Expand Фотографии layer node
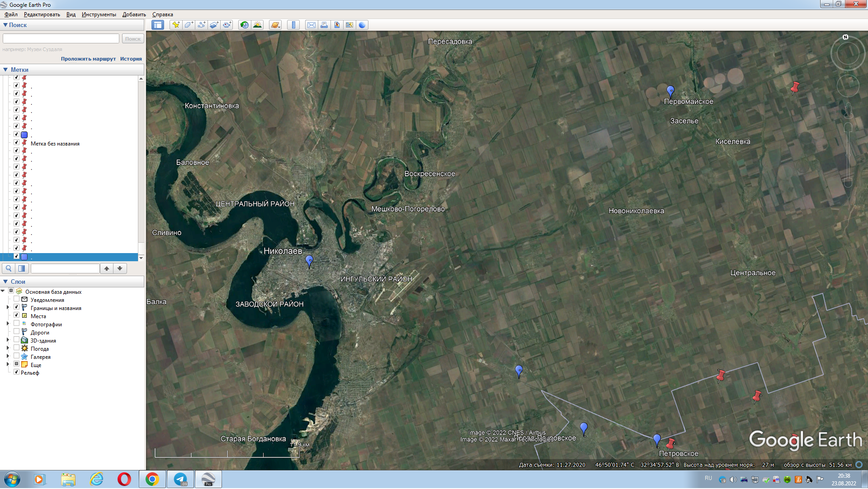 tap(8, 324)
